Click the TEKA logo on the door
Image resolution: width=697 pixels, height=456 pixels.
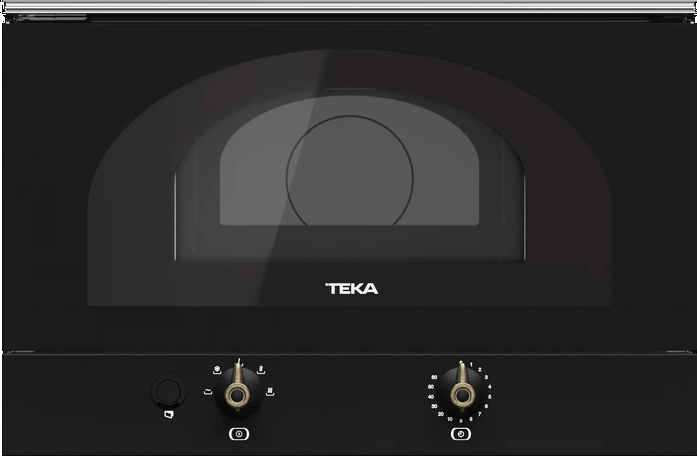(348, 289)
